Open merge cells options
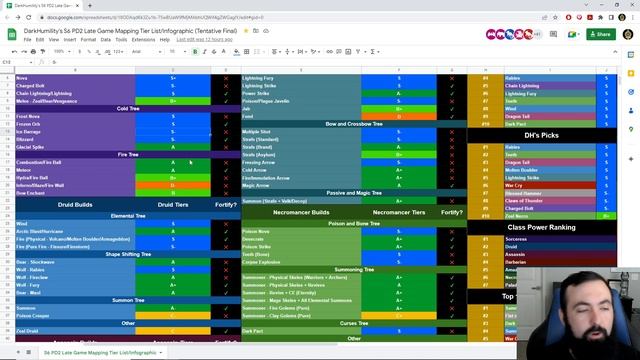This screenshot has height=360, width=640. 259,52
